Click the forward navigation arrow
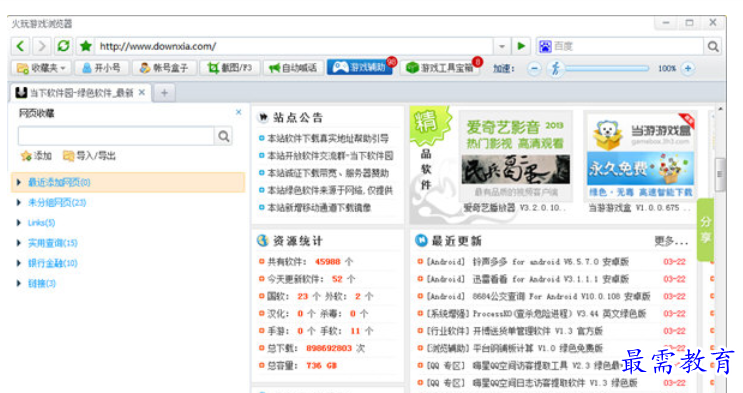This screenshot has width=743, height=393. (x=42, y=46)
